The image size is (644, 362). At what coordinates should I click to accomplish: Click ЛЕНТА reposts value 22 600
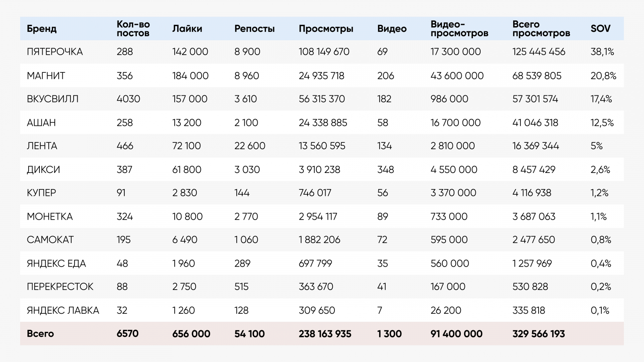250,146
